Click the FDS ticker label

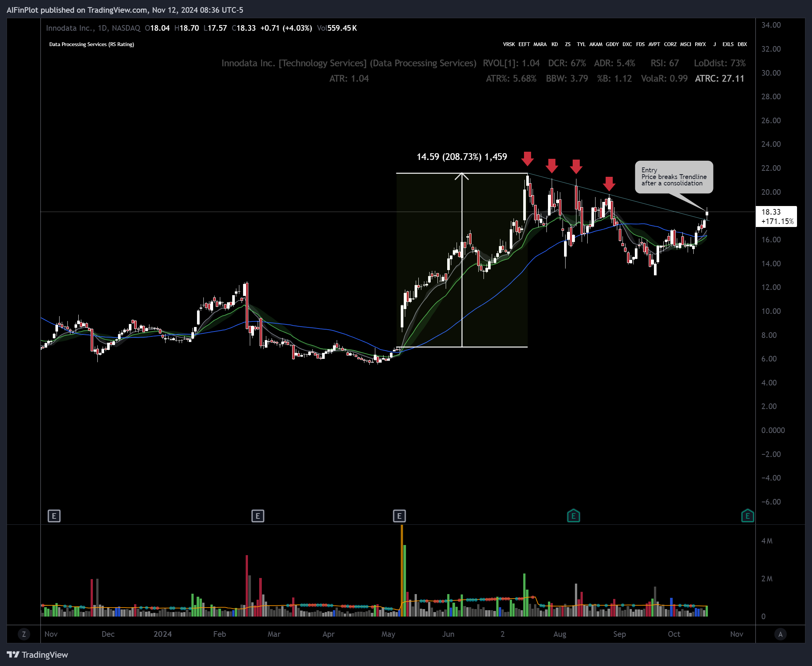click(640, 44)
